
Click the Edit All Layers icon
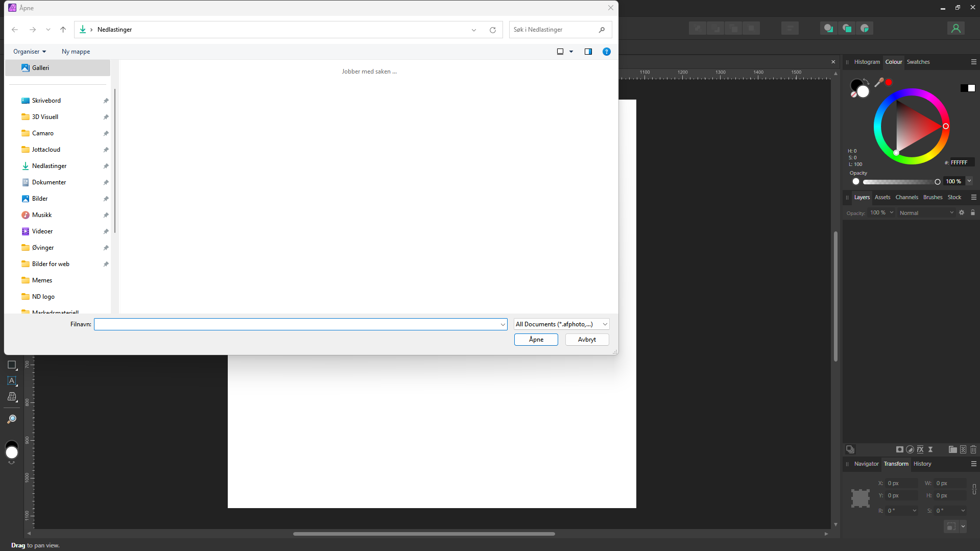[850, 449]
